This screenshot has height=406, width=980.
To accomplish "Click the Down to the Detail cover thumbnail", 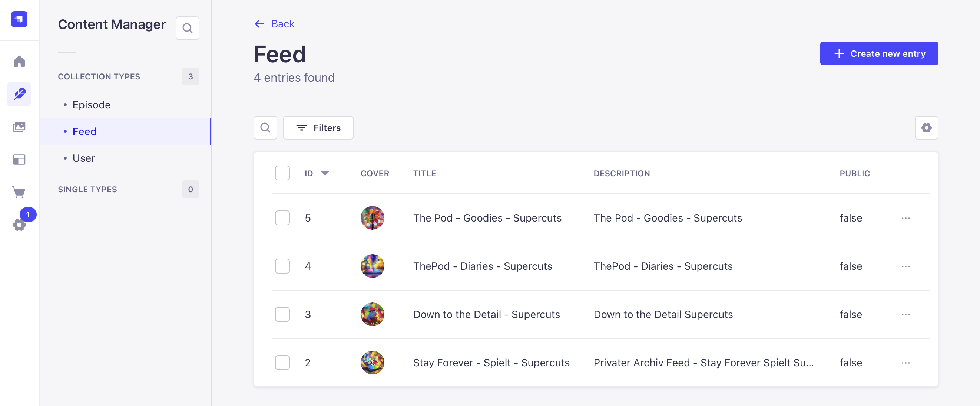I will pos(372,315).
